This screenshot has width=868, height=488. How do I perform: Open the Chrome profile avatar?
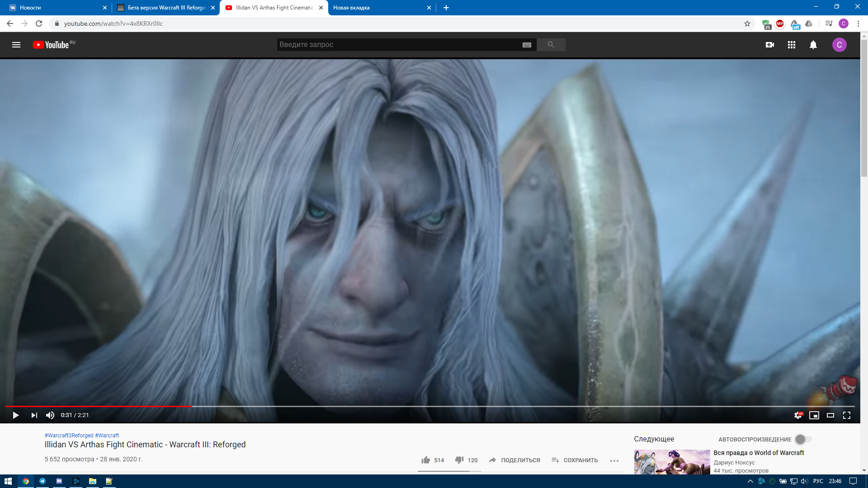click(x=844, y=23)
